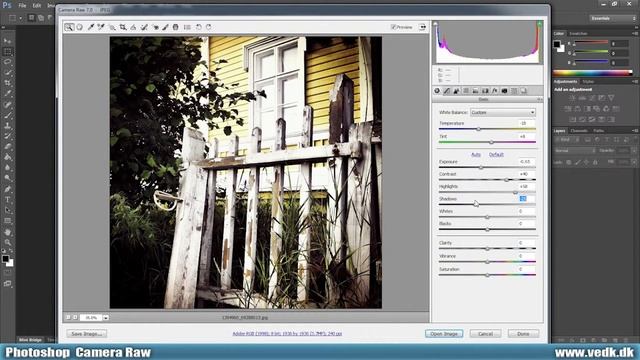Select the Hand tool in Camera Raw toolbar
640x360 pixels.
point(80,27)
